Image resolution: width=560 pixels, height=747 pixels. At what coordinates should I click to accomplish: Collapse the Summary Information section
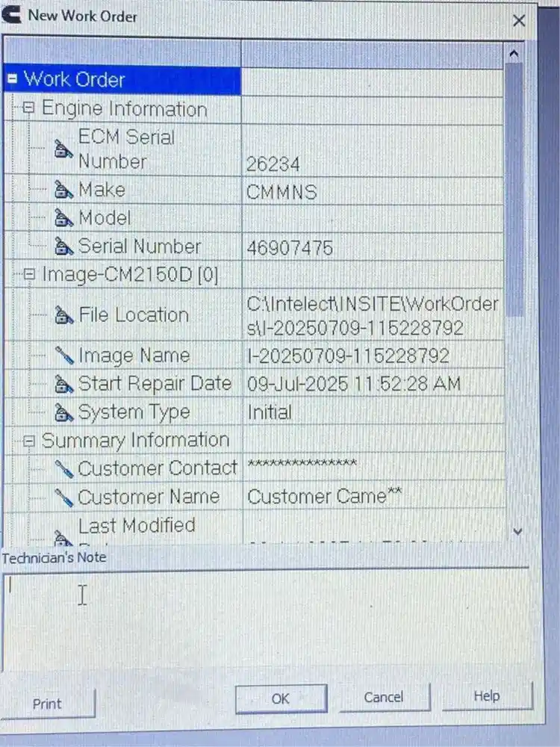[x=29, y=441]
